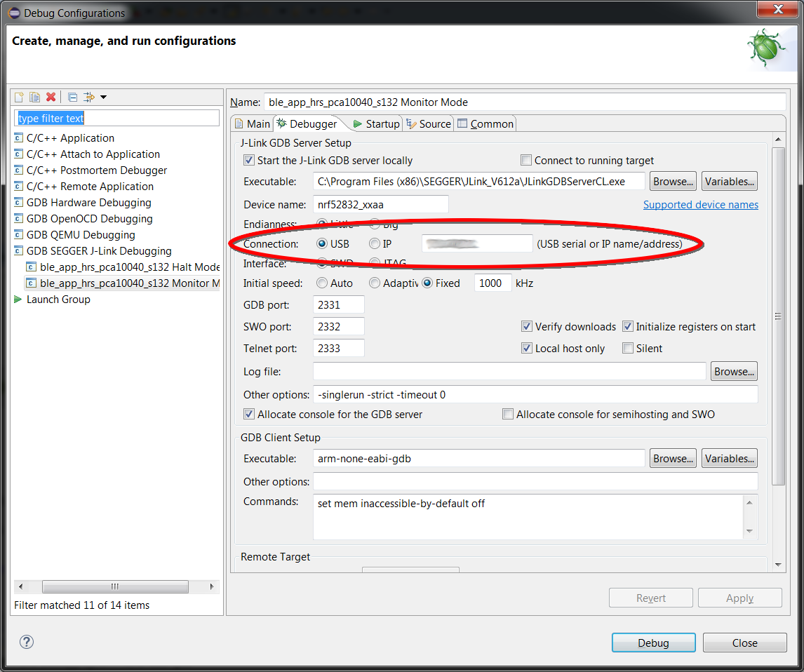
Task: Click scroll down arrow of debugger panel
Action: pos(778,565)
